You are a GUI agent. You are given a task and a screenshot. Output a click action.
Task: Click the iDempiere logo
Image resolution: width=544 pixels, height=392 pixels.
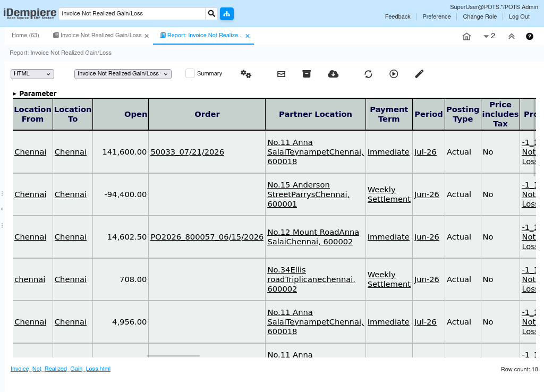(30, 13)
